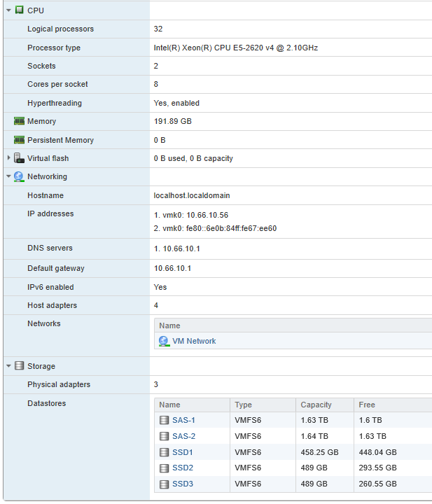This screenshot has width=432, height=504.
Task: Click the VM Network globe icon
Action: [164, 342]
